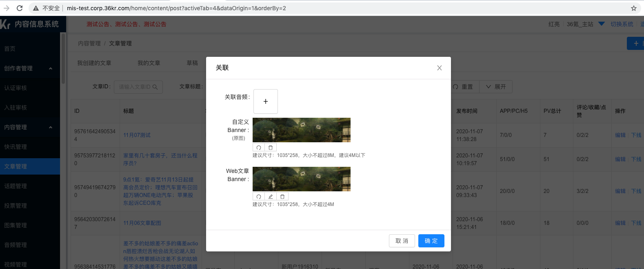Collapse the 内容管理 sidebar section

pos(51,127)
